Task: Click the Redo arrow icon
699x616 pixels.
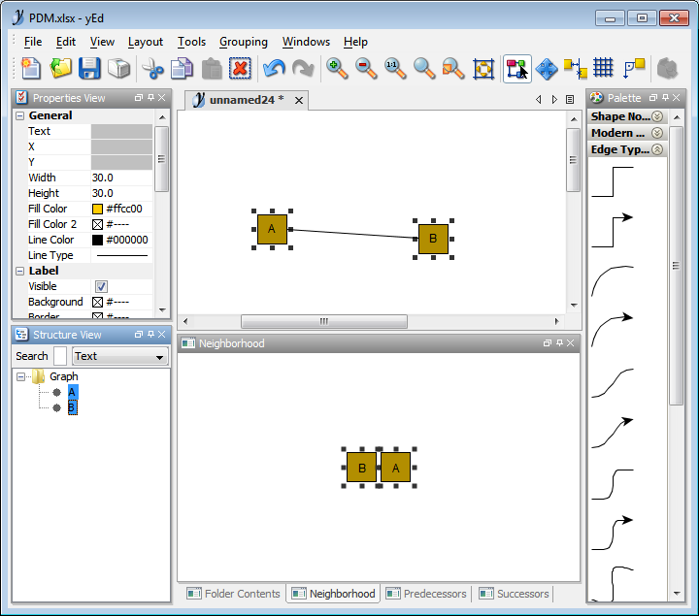Action: (303, 69)
